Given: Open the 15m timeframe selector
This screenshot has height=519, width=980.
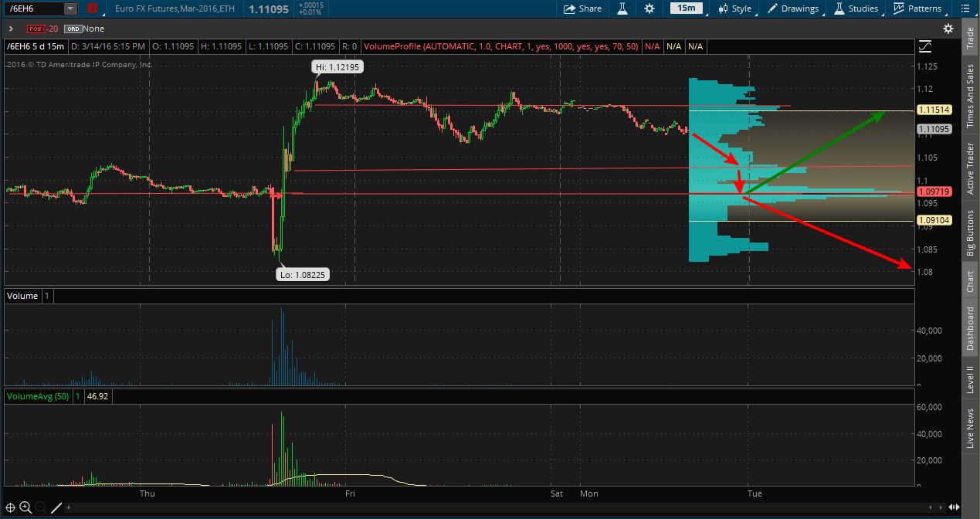Looking at the screenshot, I should pos(686,8).
